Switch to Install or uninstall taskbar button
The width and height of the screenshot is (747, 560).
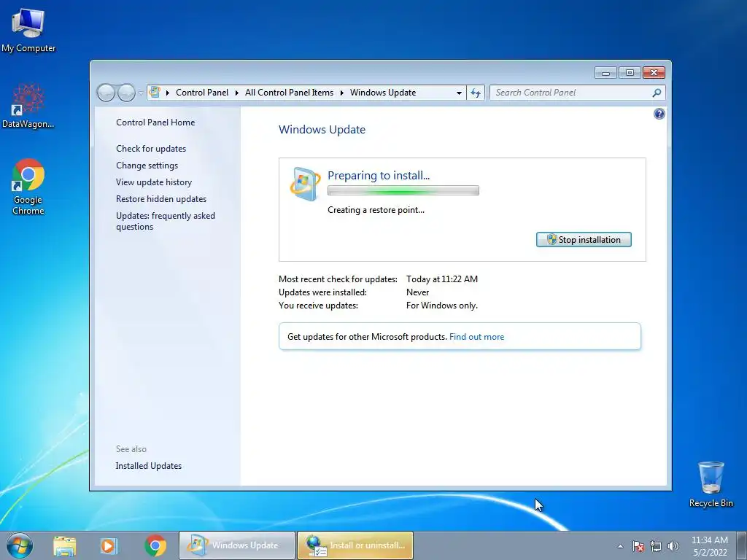[355, 545]
